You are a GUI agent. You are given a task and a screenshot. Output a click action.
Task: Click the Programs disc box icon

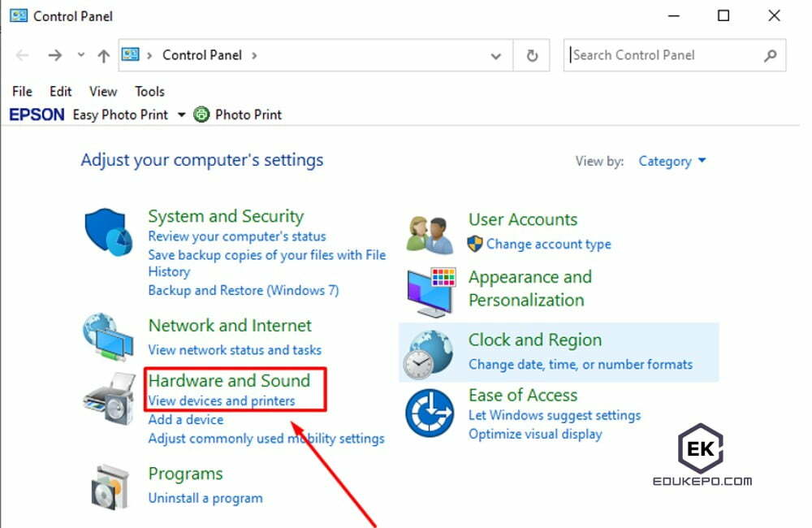108,487
